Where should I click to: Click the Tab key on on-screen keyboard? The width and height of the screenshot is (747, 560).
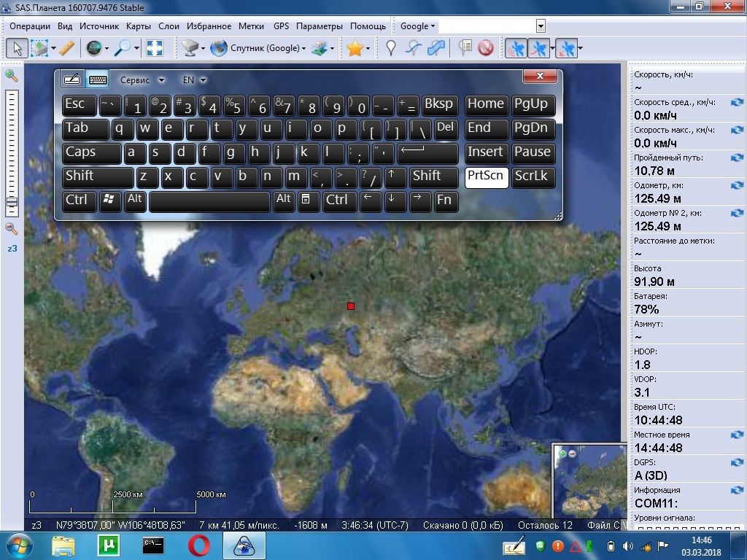(x=85, y=129)
